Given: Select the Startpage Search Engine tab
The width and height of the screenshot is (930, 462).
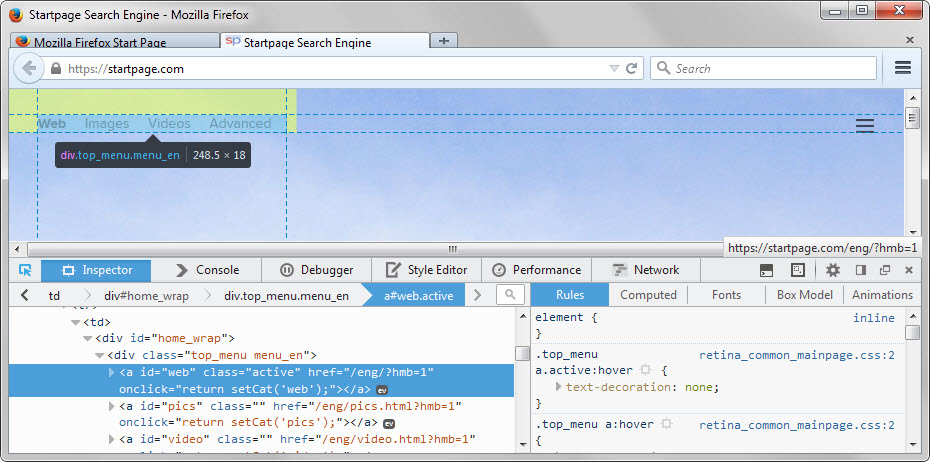Looking at the screenshot, I should 324,42.
